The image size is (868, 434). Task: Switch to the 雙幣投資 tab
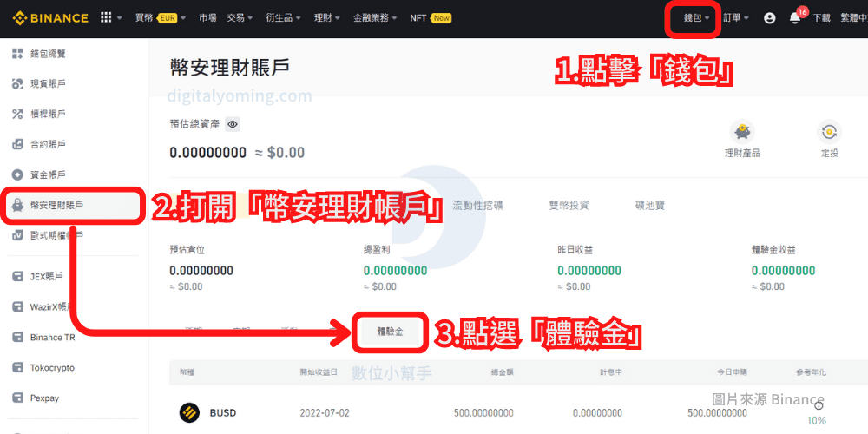(x=569, y=206)
